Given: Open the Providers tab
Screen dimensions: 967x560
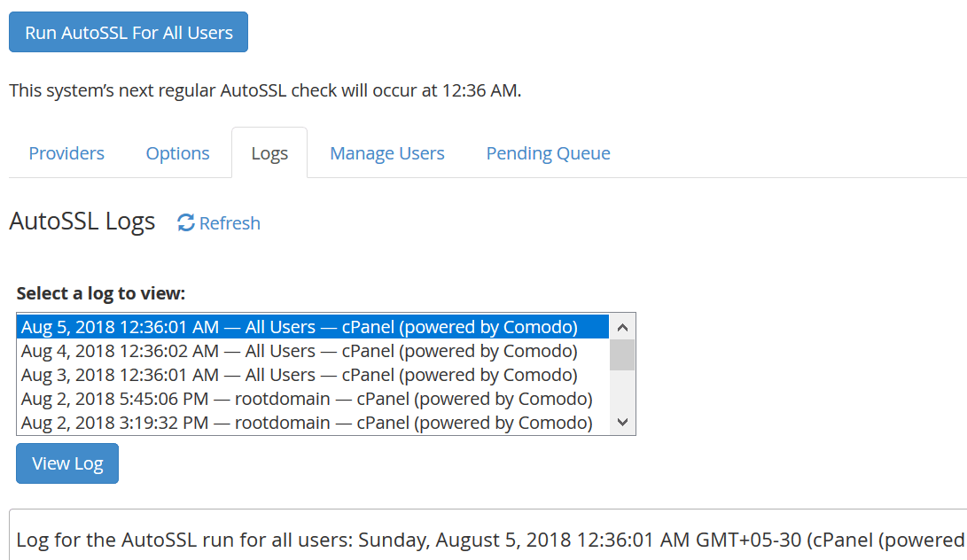Looking at the screenshot, I should tap(66, 153).
